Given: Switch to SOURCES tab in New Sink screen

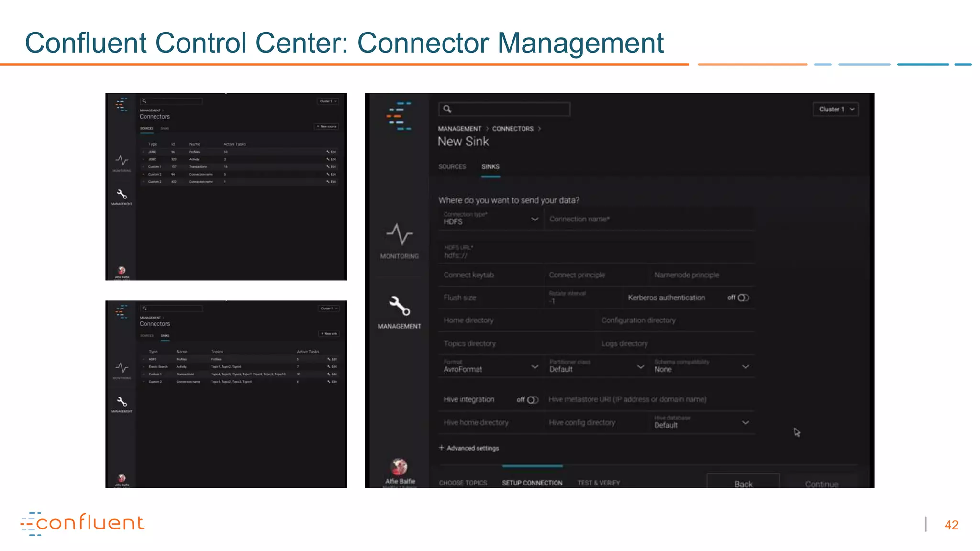Looking at the screenshot, I should click(452, 166).
